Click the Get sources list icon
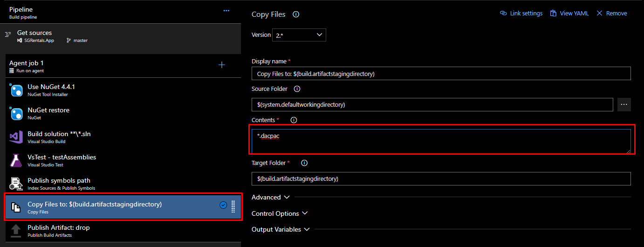This screenshot has width=644, height=247. pyautogui.click(x=8, y=34)
